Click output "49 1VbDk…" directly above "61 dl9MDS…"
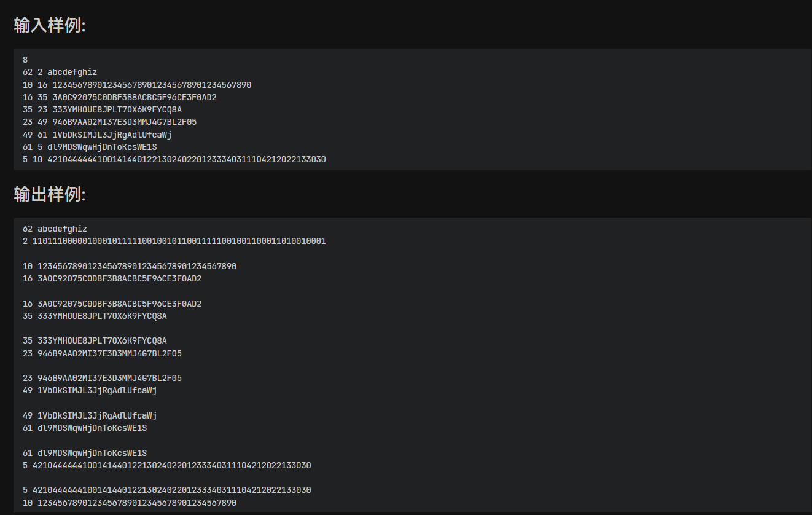The width and height of the screenshot is (812, 515). [90, 415]
